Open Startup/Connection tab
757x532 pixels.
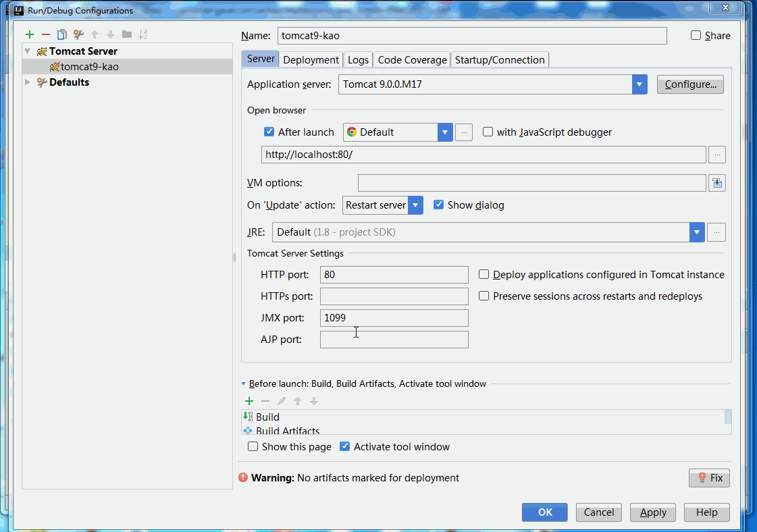point(500,60)
